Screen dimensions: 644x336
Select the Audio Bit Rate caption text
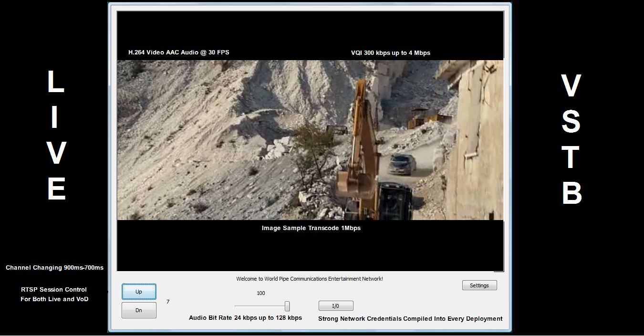click(245, 318)
